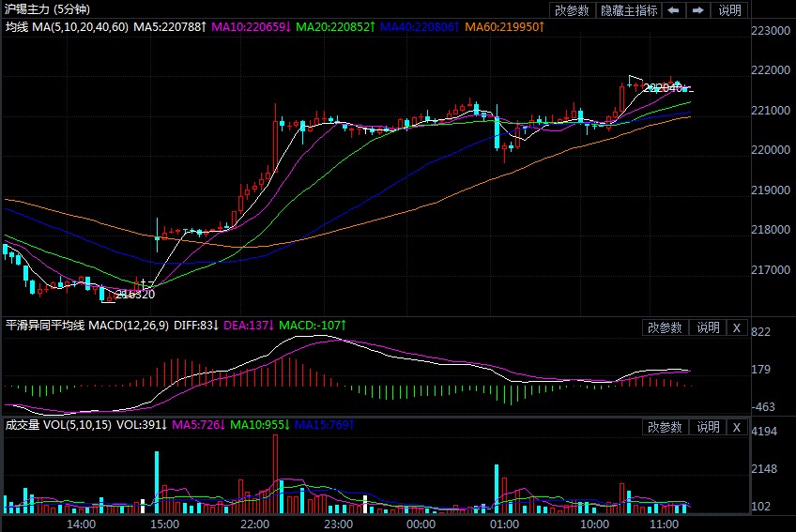Click the MACD:-107 value
796x532 pixels.
pyautogui.click(x=313, y=326)
